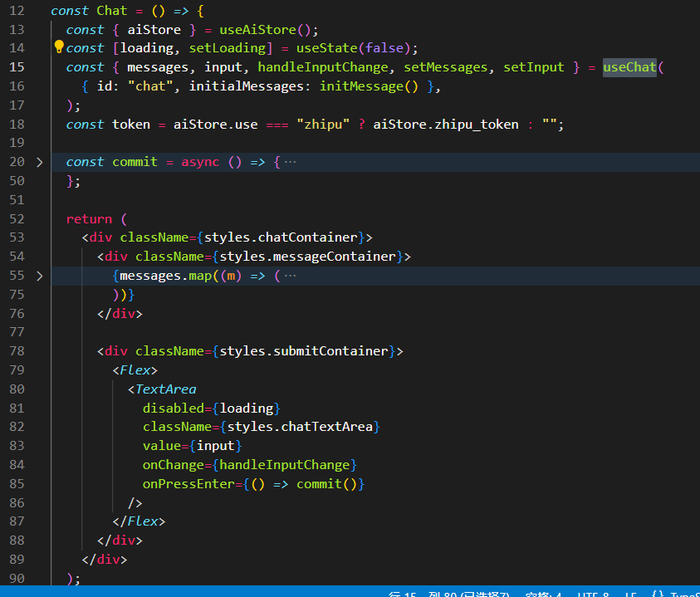The width and height of the screenshot is (700, 597).
Task: Click the value attribute name
Action: point(162,446)
